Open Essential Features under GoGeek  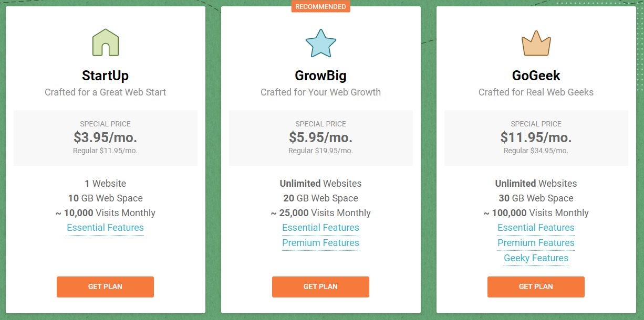click(x=536, y=228)
